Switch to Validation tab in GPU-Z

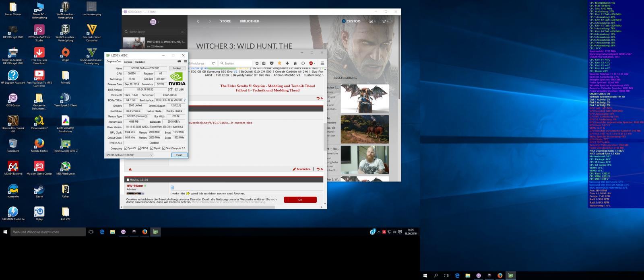(x=140, y=62)
